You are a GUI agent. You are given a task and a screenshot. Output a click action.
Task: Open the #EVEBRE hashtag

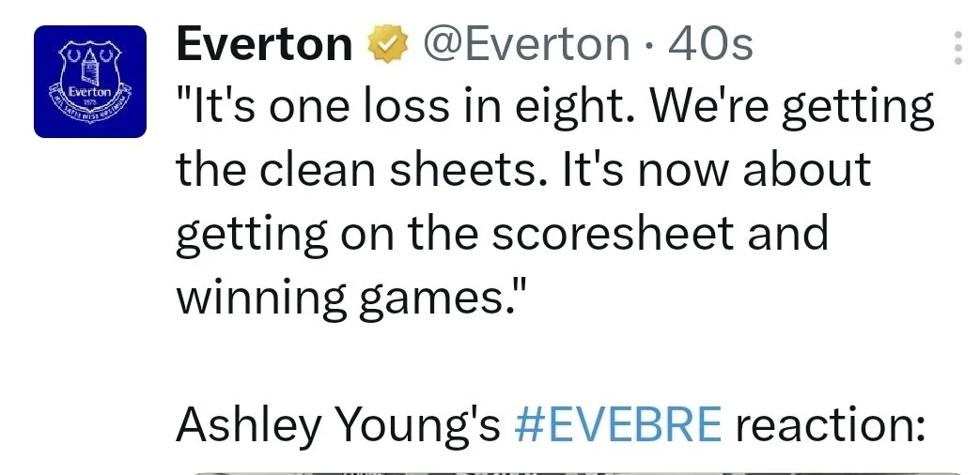[618, 424]
